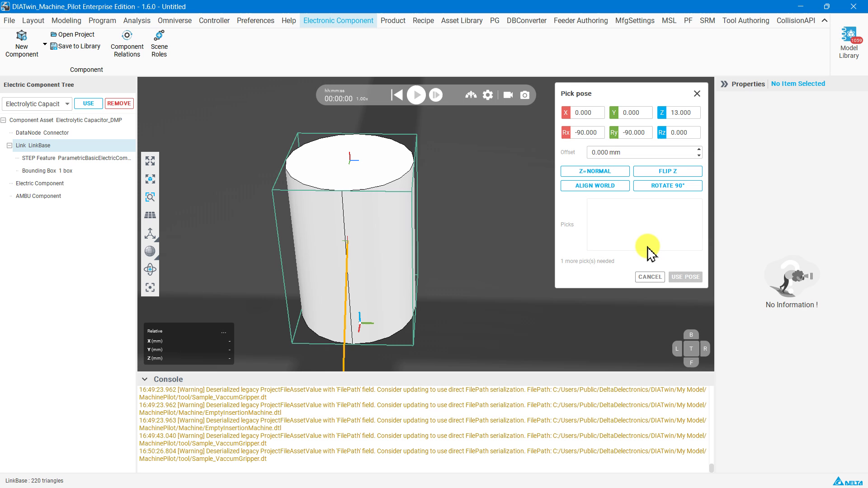
Task: Open the Feeder Authoring tab
Action: (x=580, y=20)
